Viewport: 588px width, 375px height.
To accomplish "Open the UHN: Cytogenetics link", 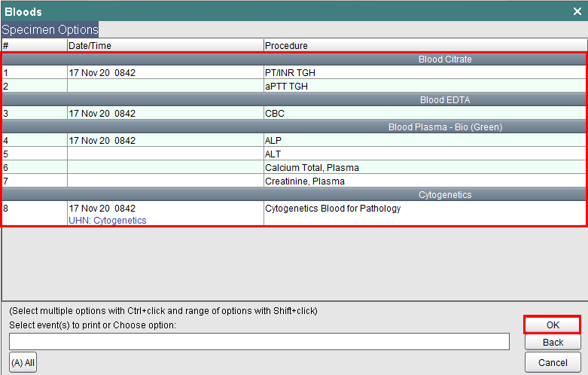I will 107,220.
